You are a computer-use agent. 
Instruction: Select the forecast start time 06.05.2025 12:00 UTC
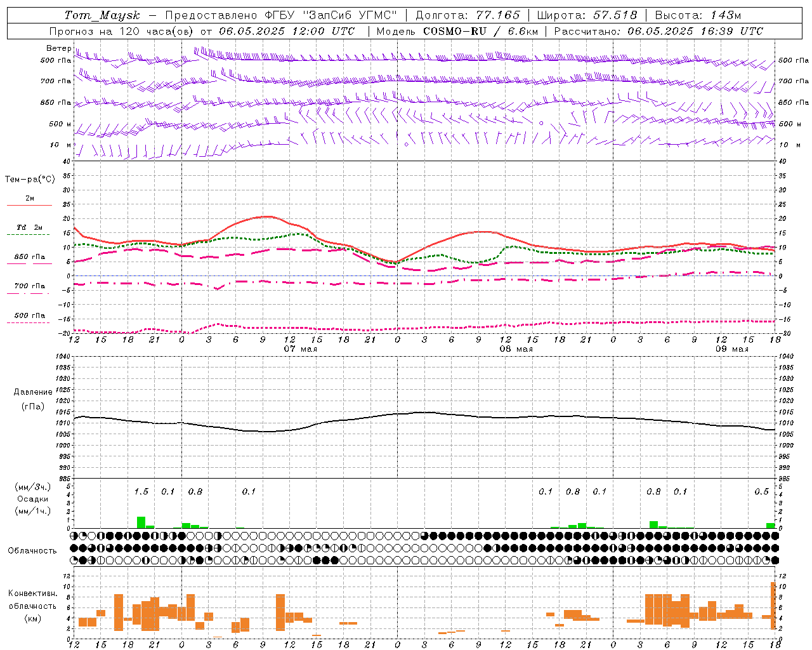[287, 31]
